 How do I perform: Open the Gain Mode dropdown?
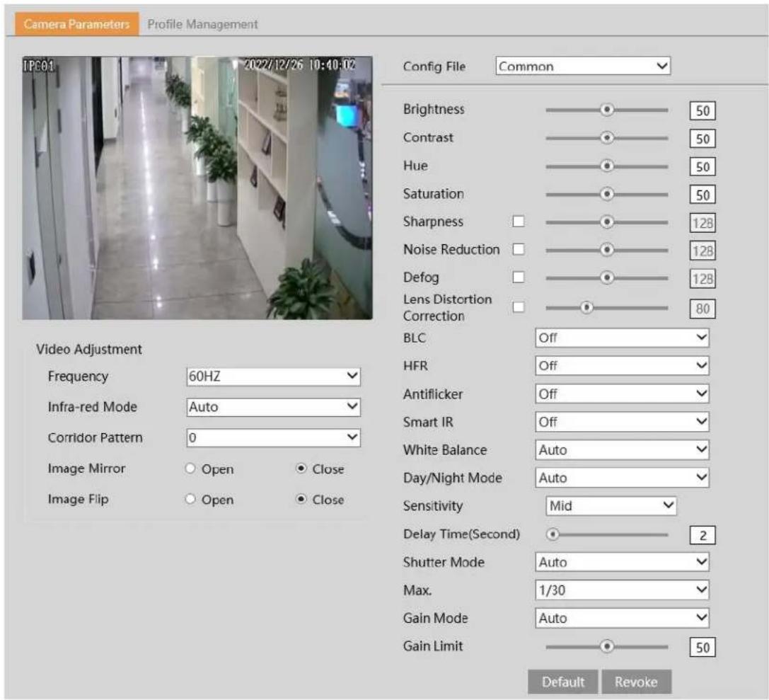point(622,618)
